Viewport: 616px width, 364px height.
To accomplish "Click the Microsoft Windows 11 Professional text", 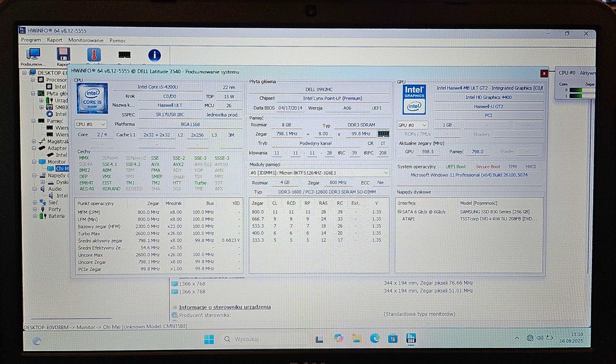I will pos(469,175).
